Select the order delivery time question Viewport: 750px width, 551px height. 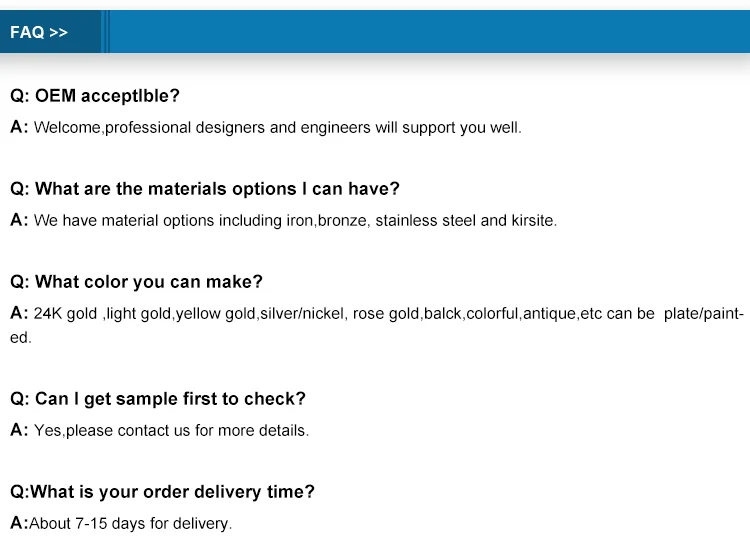(x=162, y=492)
